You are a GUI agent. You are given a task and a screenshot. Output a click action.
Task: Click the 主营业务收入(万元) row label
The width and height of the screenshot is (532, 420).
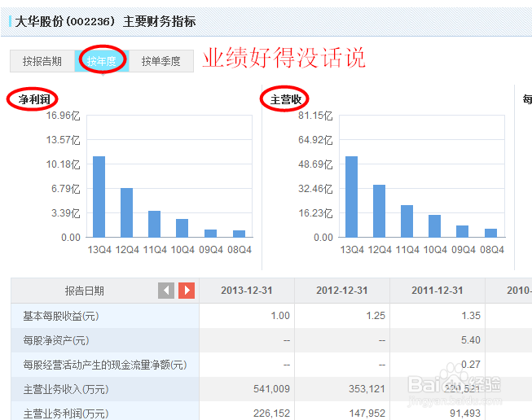[66, 389]
